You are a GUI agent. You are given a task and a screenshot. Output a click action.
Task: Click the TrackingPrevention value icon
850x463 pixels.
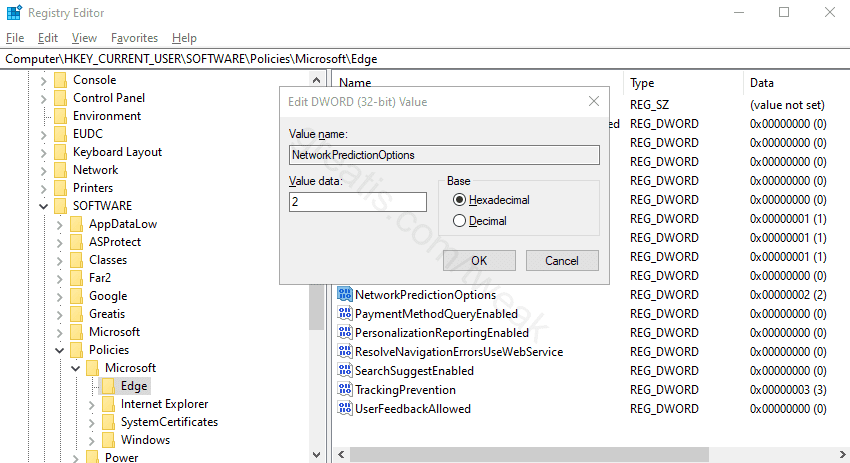click(x=345, y=390)
